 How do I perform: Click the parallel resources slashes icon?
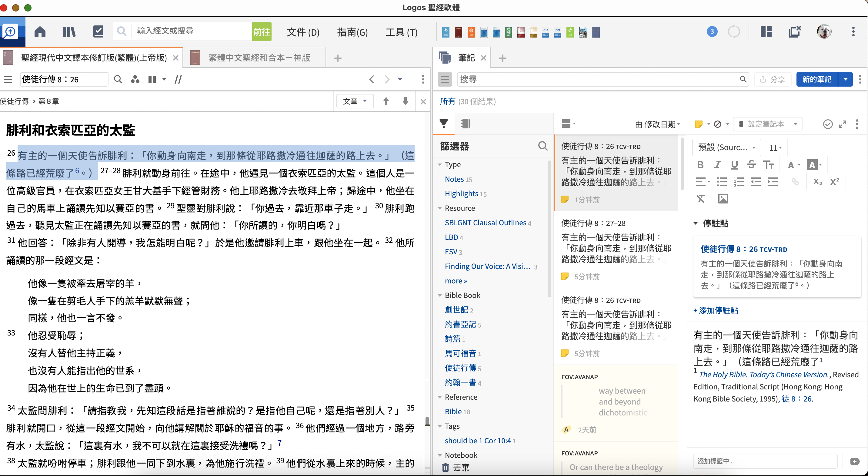coord(178,79)
